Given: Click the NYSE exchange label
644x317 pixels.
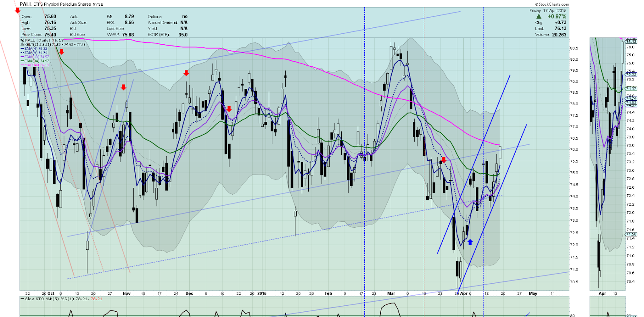Looking at the screenshot, I should (98, 4).
